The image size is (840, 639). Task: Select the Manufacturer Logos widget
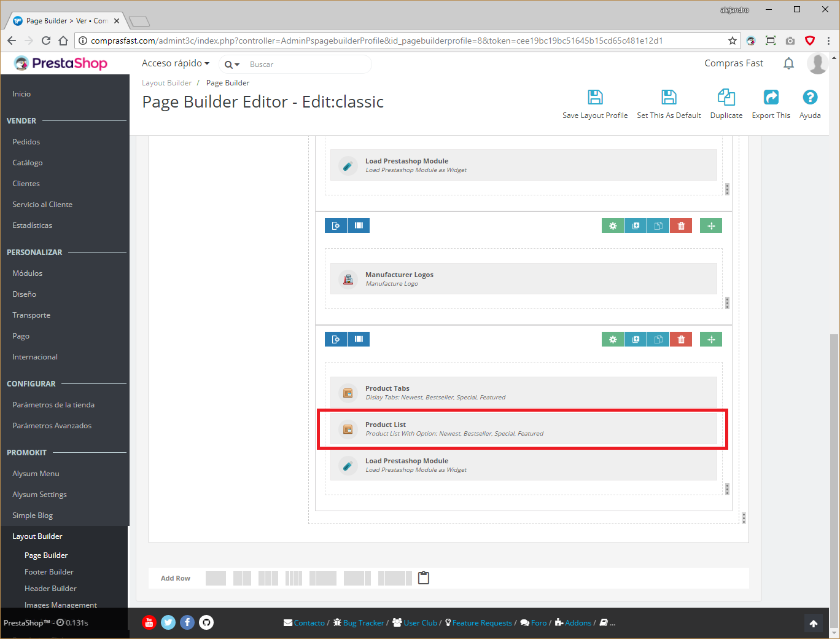(x=524, y=279)
